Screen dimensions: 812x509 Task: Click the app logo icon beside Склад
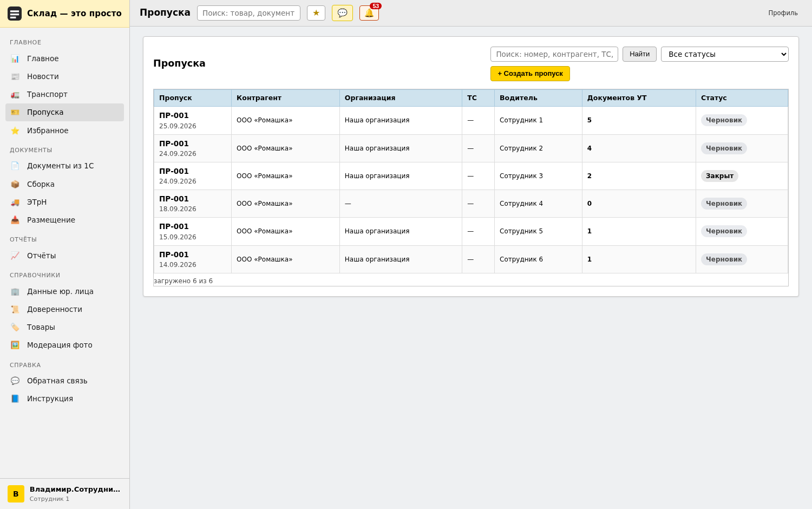point(15,14)
